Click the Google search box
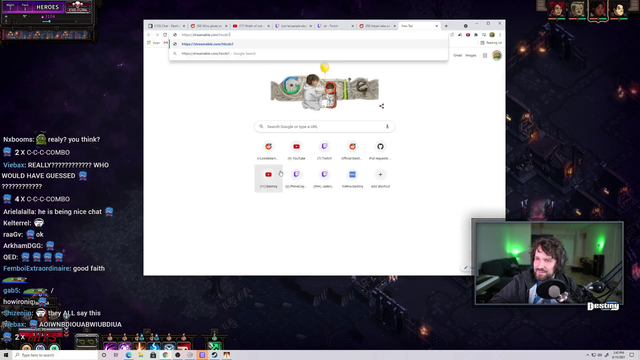This screenshot has height=360, width=640. pyautogui.click(x=324, y=127)
